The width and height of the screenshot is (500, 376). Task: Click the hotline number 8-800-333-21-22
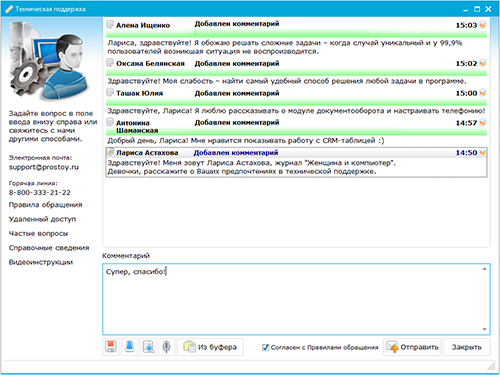click(40, 192)
